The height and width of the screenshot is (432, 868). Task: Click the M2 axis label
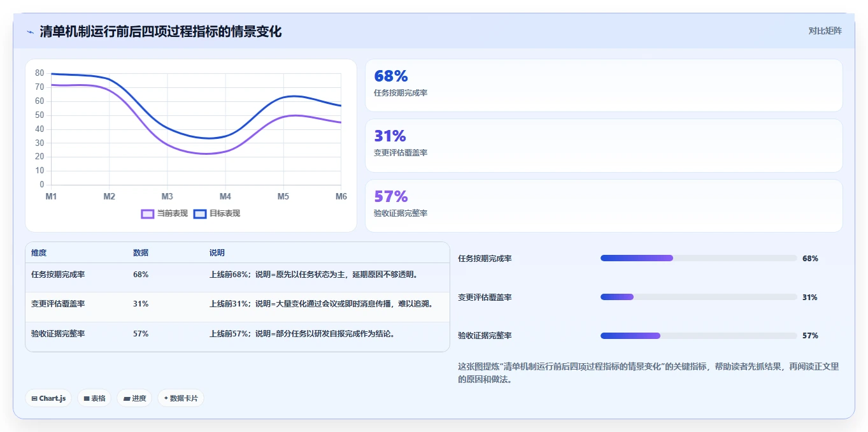tap(110, 196)
